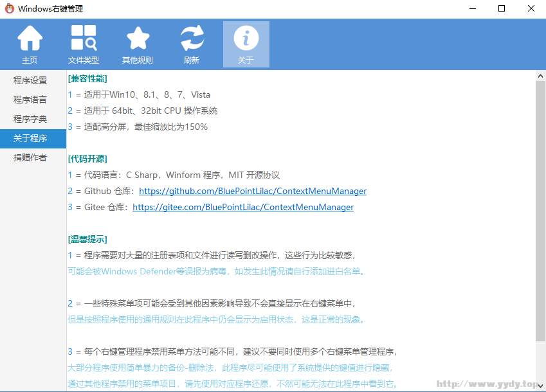The width and height of the screenshot is (546, 392).
Task: Open the Gitee ContextMenuManager repository link
Action: point(243,208)
